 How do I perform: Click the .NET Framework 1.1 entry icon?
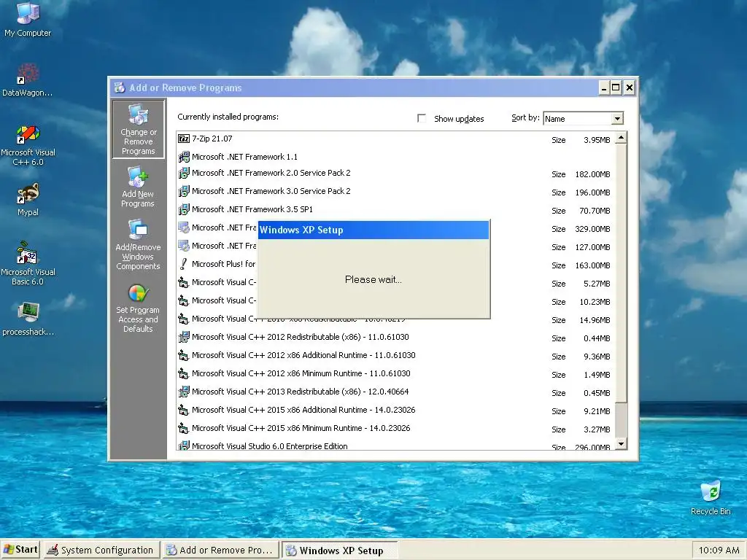183,157
